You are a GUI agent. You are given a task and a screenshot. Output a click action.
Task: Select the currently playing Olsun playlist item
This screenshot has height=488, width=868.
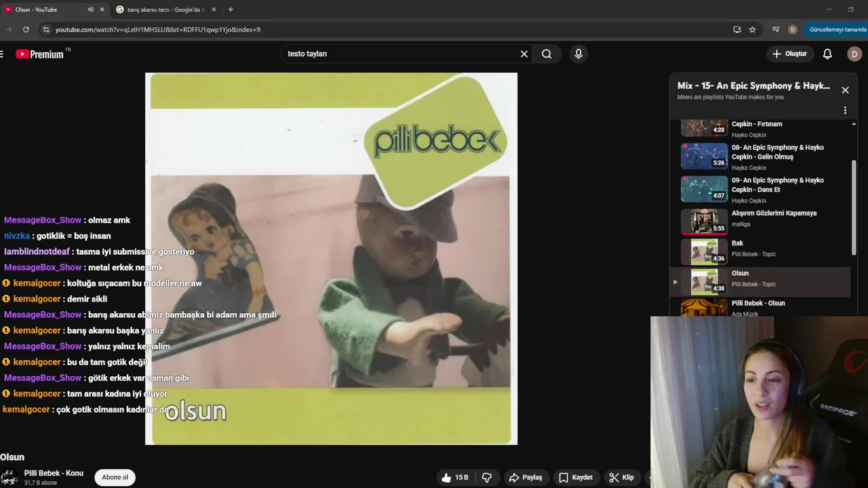coord(760,282)
